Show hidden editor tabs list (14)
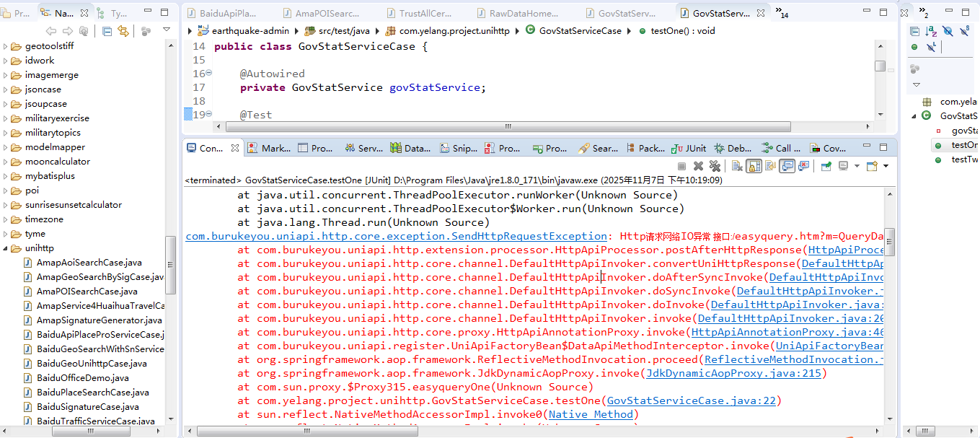 (x=782, y=13)
